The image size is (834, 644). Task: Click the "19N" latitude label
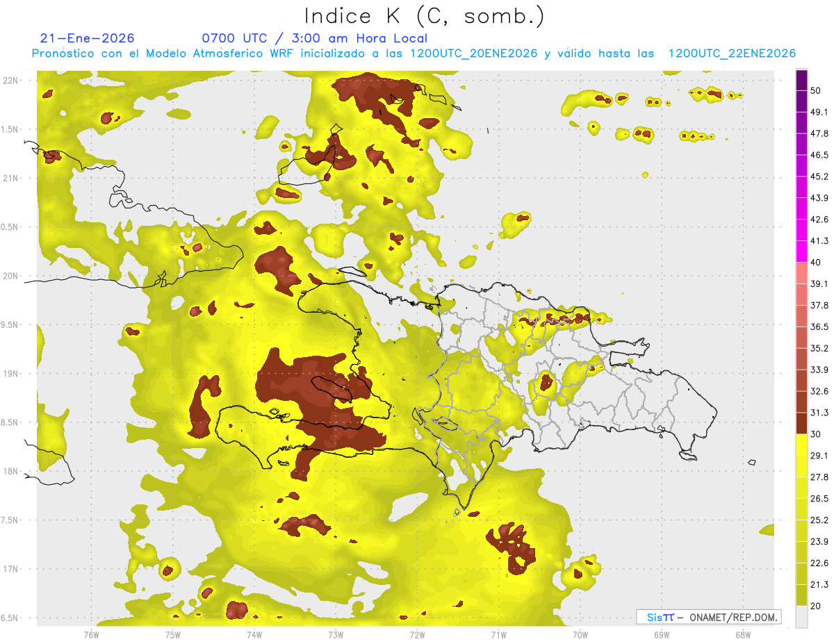pyautogui.click(x=10, y=374)
